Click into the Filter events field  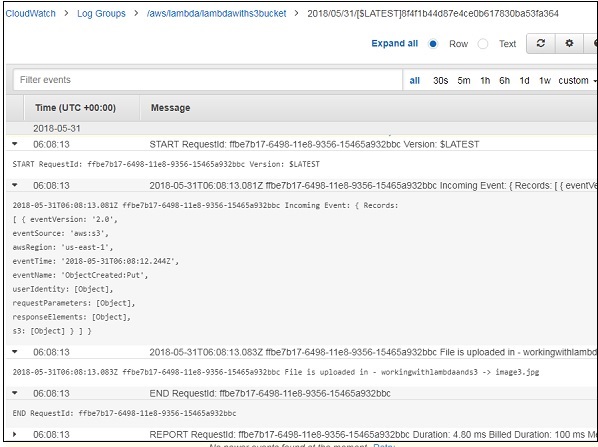208,80
